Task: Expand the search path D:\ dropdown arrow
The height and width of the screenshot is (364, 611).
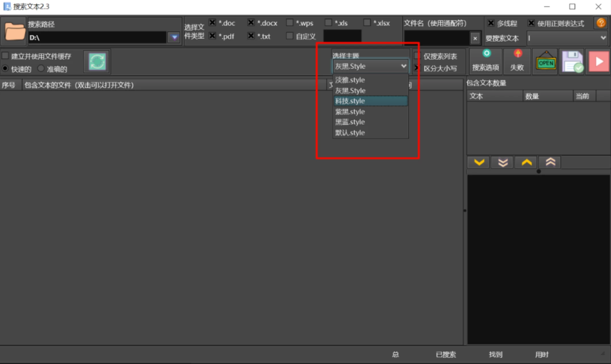Action: point(174,37)
